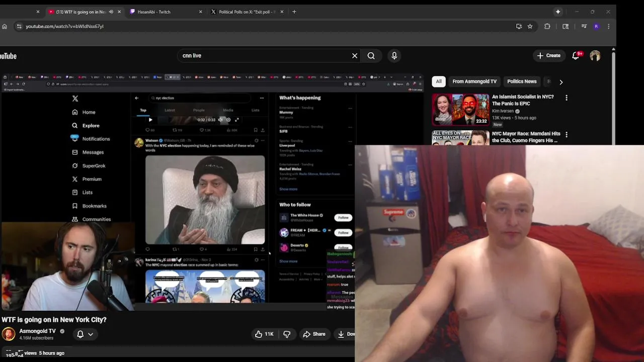644x362 pixels.
Task: Open the side panel icon in the toolbar
Action: coord(566,26)
